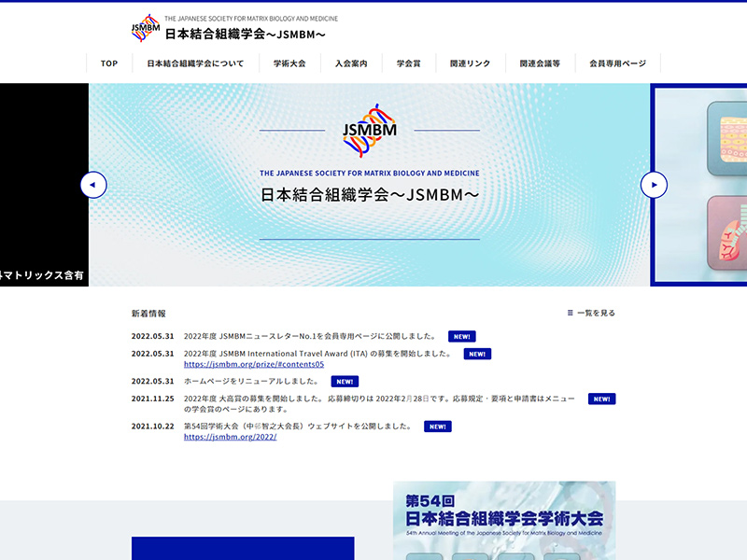Open the 学会賞 menu item
This screenshot has width=747, height=560.
[408, 63]
